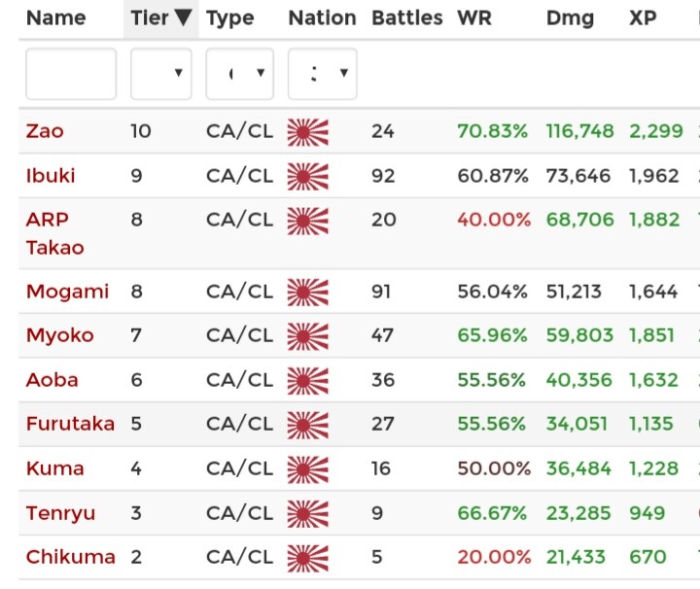Open the Tenryu ship page
The height and width of the screenshot is (589, 700).
60,513
